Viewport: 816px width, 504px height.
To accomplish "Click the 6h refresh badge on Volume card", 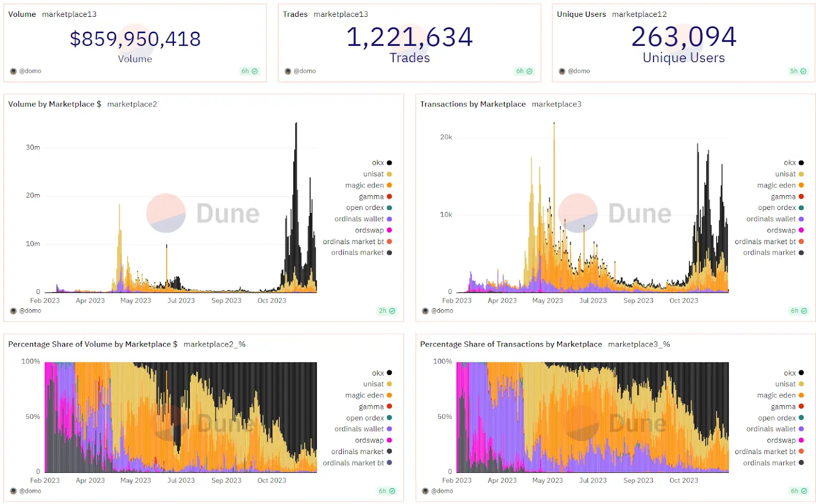I will pyautogui.click(x=249, y=71).
